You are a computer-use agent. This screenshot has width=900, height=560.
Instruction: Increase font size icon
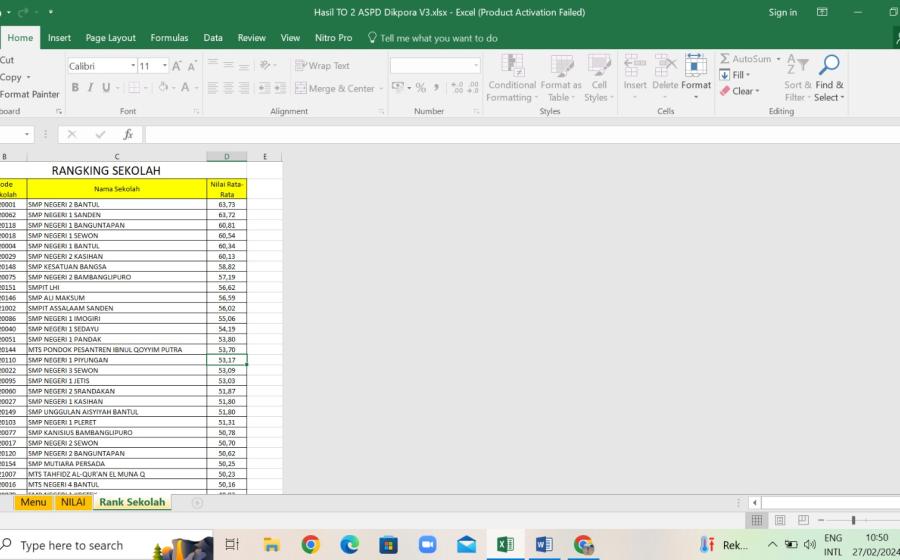(x=177, y=66)
